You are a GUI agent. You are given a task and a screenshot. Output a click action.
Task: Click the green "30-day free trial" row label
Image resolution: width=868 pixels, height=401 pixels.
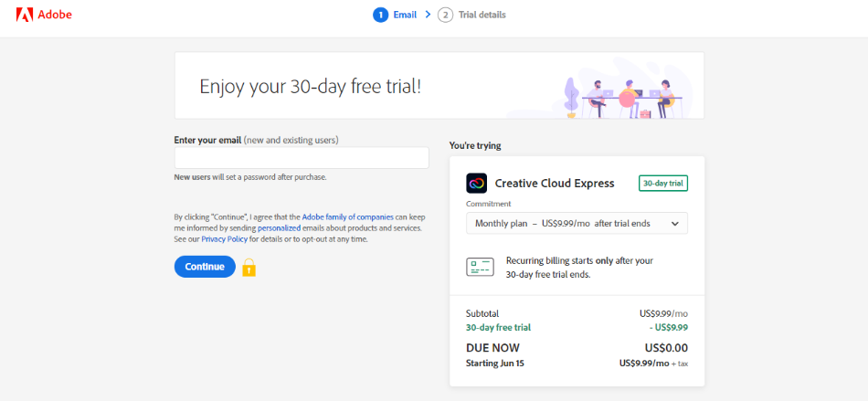pyautogui.click(x=498, y=327)
